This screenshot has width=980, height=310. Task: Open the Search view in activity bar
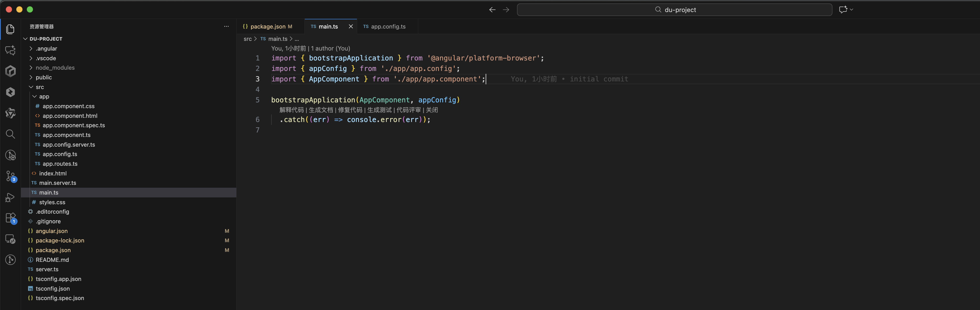click(10, 134)
